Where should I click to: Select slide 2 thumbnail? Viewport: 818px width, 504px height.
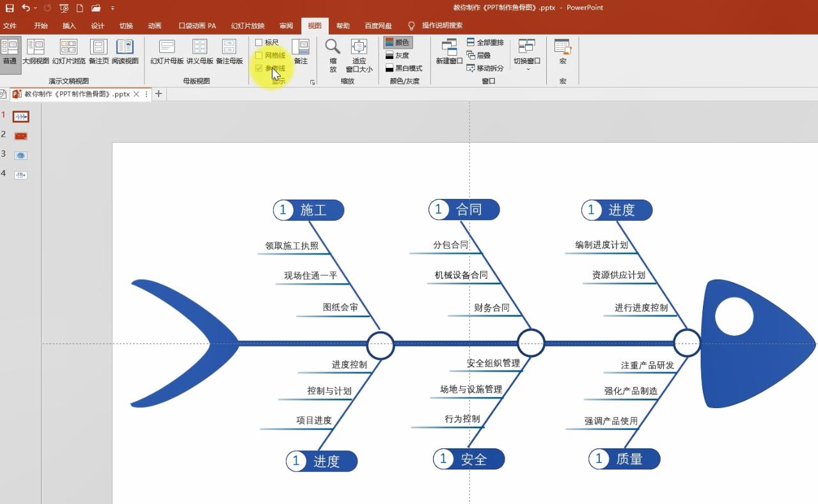[21, 136]
